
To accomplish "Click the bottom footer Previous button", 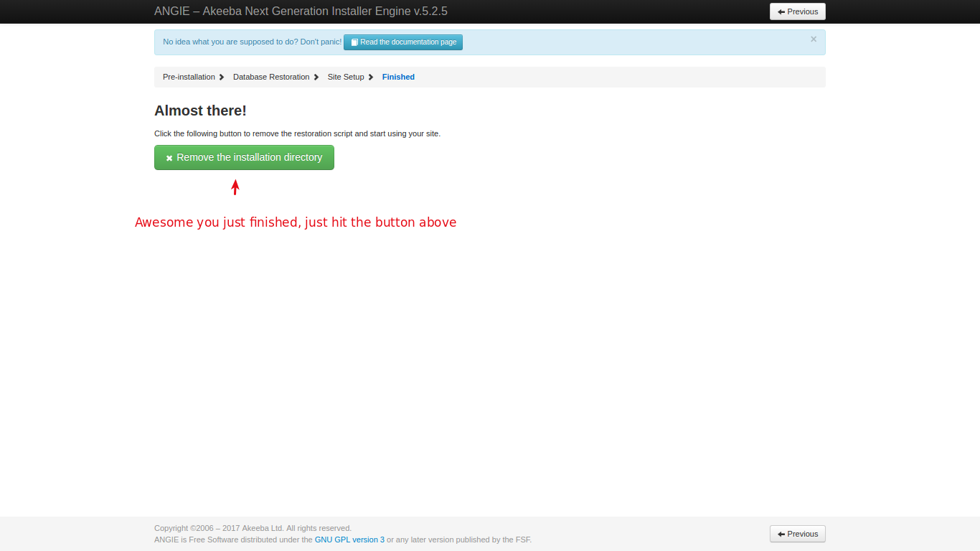I will (798, 534).
